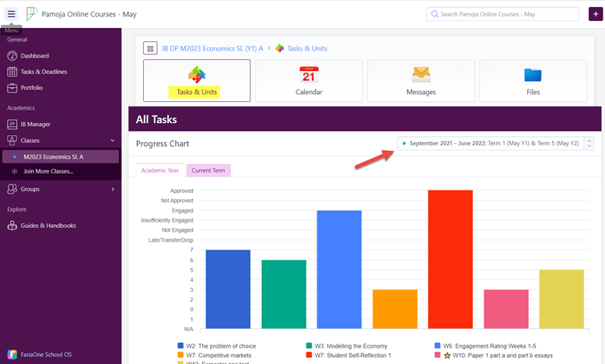
Task: Click Join More Classes link
Action: pyautogui.click(x=48, y=171)
